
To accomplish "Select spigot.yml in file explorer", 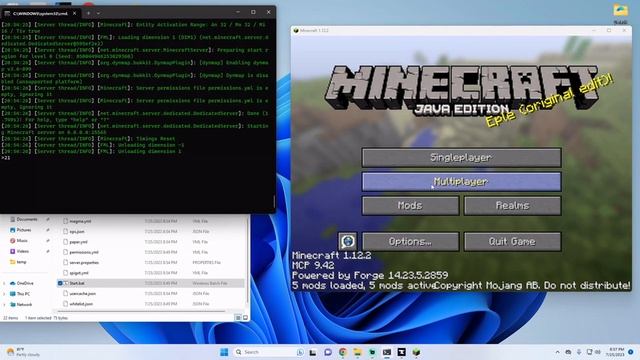I will click(x=79, y=273).
